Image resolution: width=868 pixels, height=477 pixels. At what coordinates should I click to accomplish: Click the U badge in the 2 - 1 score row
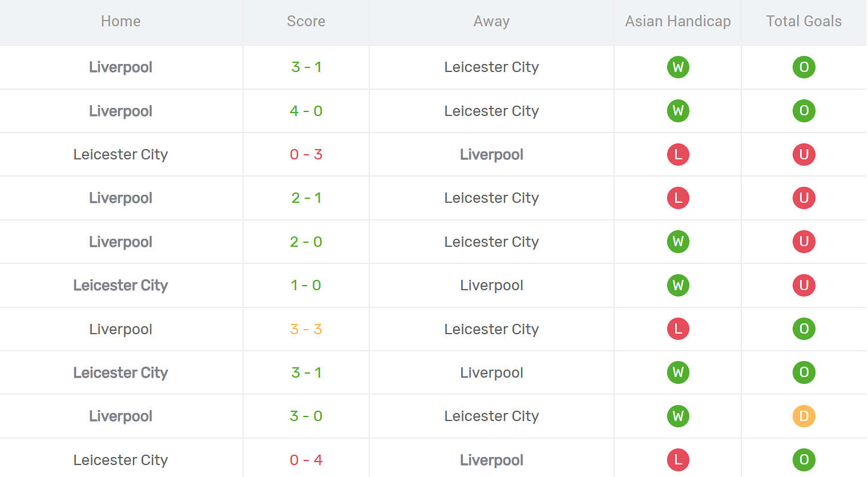tap(804, 198)
